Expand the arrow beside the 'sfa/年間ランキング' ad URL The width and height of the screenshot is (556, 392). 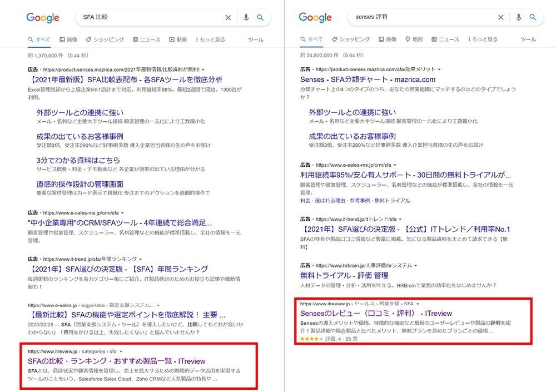click(x=141, y=259)
